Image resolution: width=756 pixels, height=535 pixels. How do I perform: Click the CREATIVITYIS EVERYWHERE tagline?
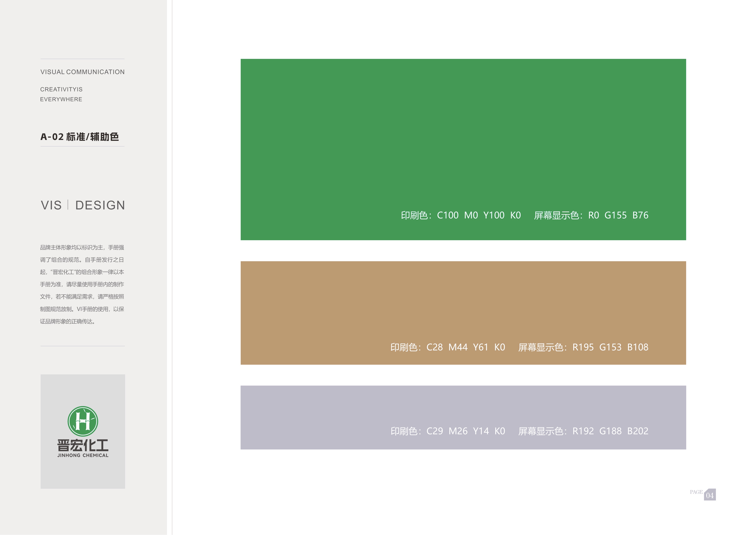click(x=61, y=94)
